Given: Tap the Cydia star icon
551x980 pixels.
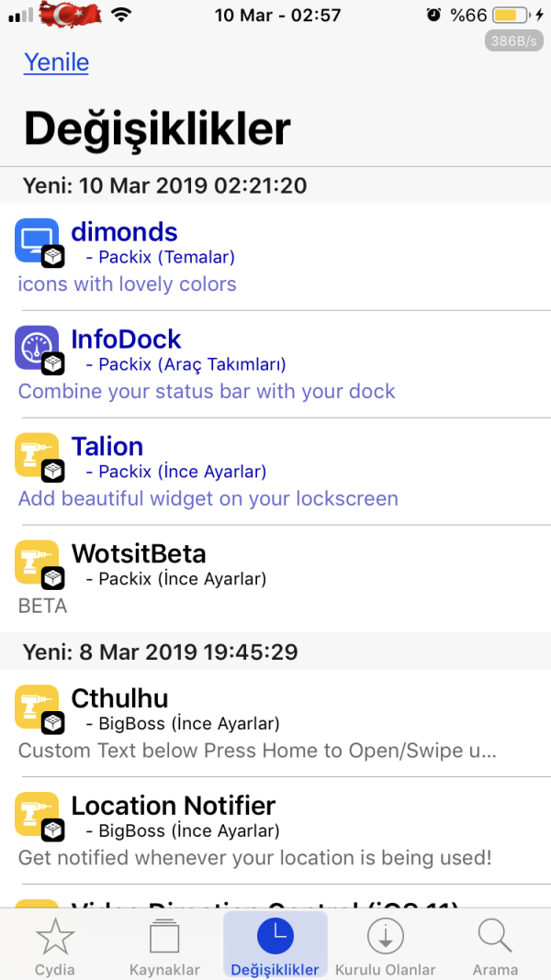Looking at the screenshot, I should pos(54,938).
